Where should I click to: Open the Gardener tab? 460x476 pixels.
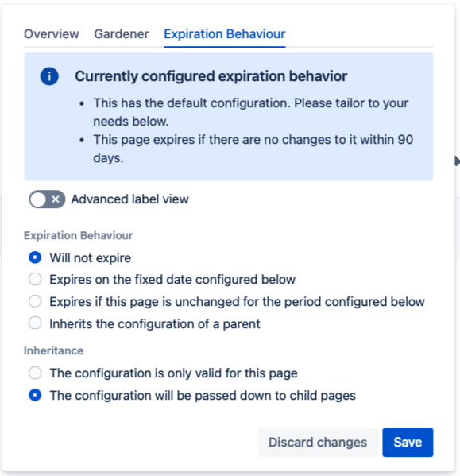pyautogui.click(x=122, y=33)
